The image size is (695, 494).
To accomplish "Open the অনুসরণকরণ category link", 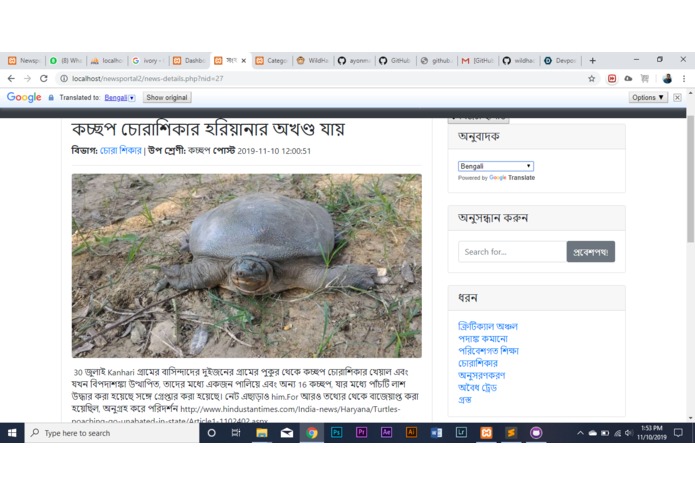I will point(481,375).
